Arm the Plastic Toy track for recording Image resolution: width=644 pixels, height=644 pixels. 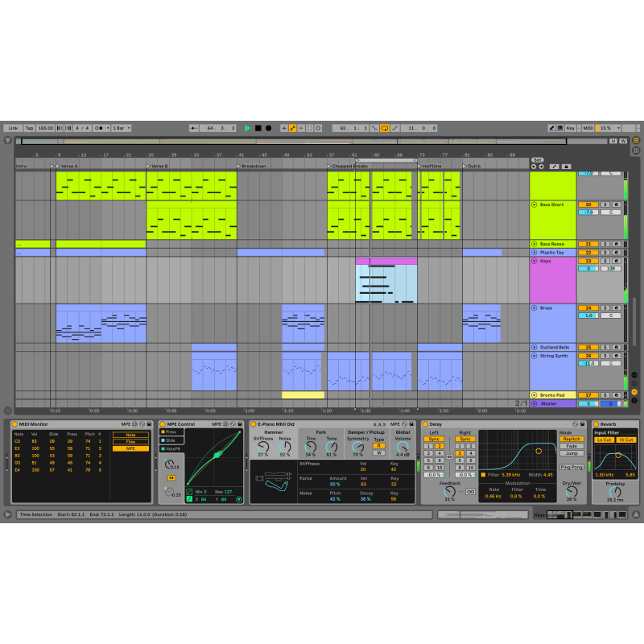tap(615, 253)
